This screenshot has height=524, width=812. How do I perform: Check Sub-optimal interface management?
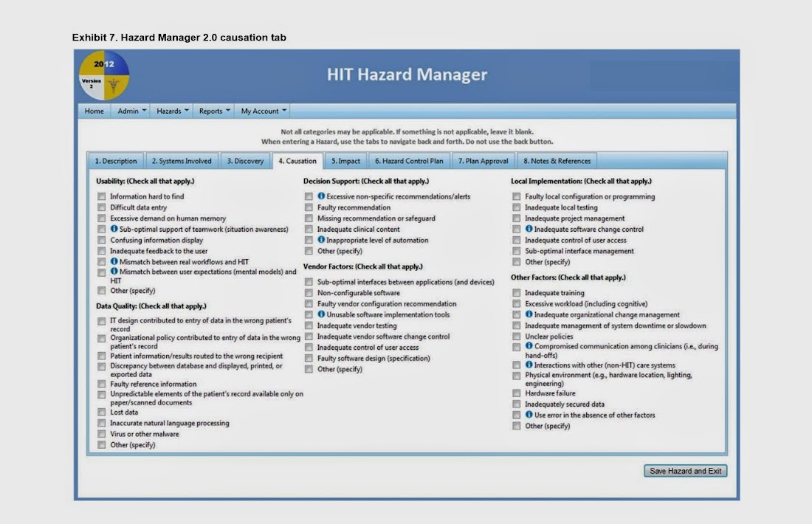(x=516, y=251)
